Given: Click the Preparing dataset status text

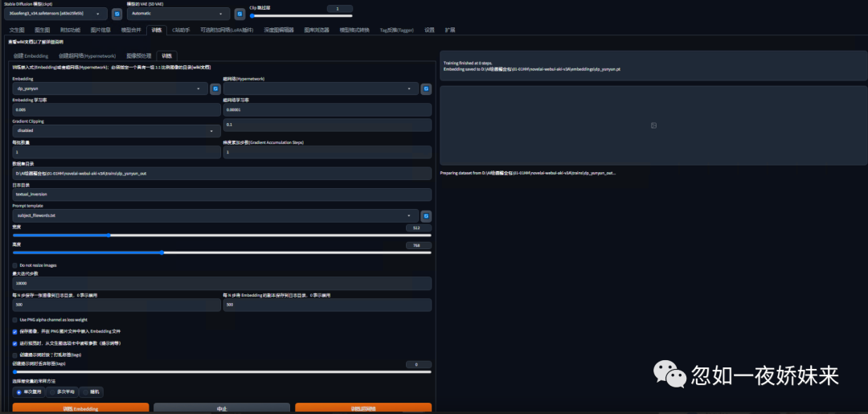Looking at the screenshot, I should tap(527, 173).
